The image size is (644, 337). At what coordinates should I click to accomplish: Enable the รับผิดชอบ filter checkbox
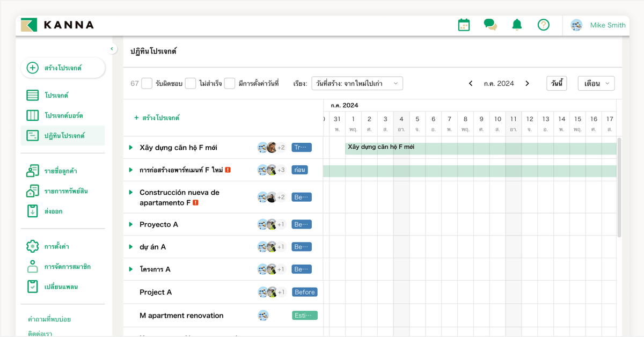[x=147, y=83]
